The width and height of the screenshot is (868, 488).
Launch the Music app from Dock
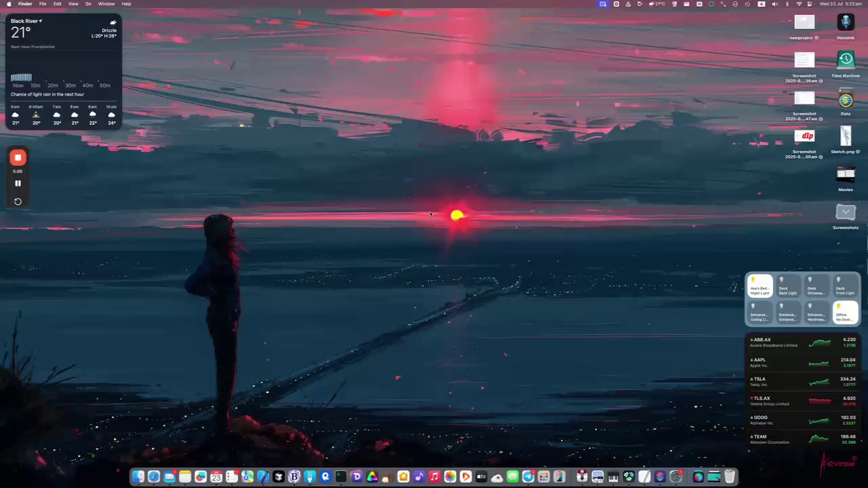[435, 476]
